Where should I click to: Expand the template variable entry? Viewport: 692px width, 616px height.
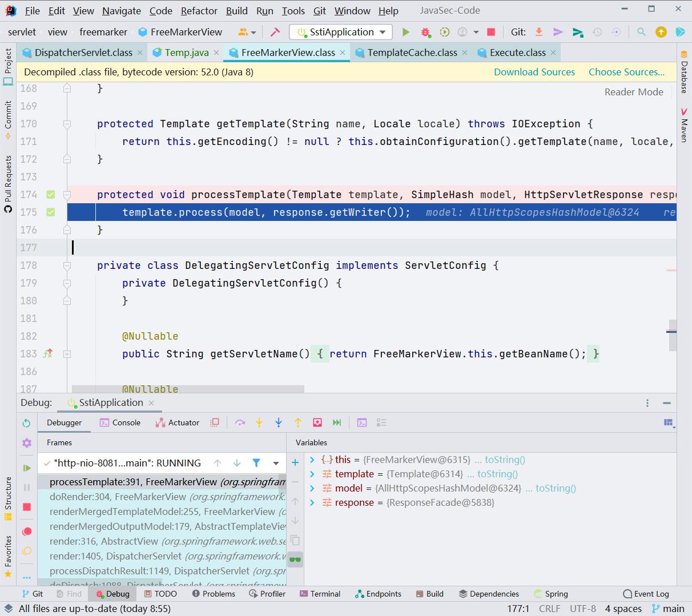[x=312, y=474]
